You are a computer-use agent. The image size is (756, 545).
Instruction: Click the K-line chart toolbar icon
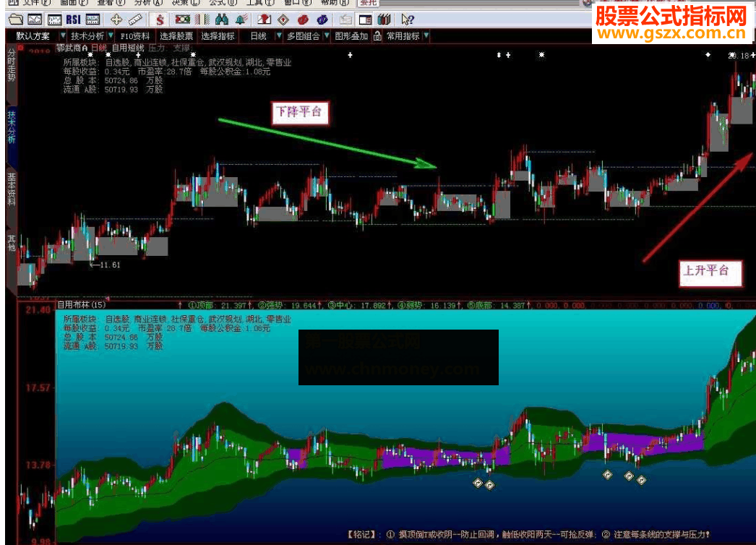tap(54, 20)
